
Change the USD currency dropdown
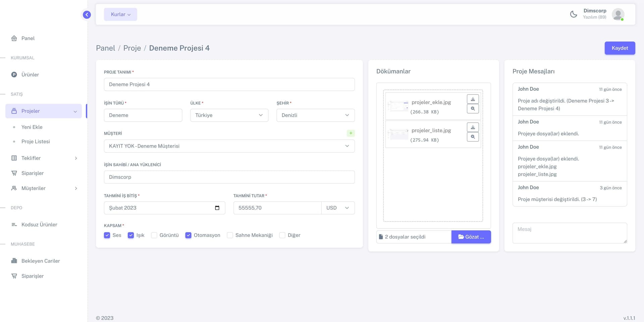tap(337, 208)
